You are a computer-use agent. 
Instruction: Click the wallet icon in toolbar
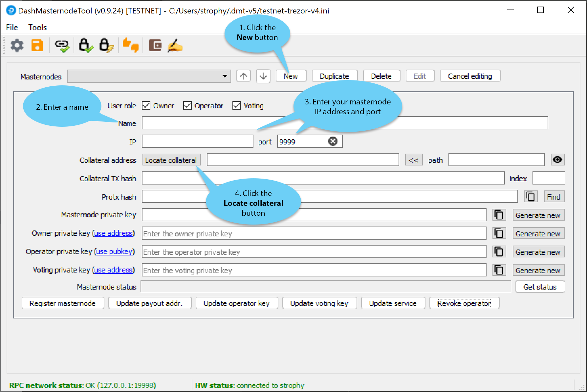pyautogui.click(x=155, y=45)
